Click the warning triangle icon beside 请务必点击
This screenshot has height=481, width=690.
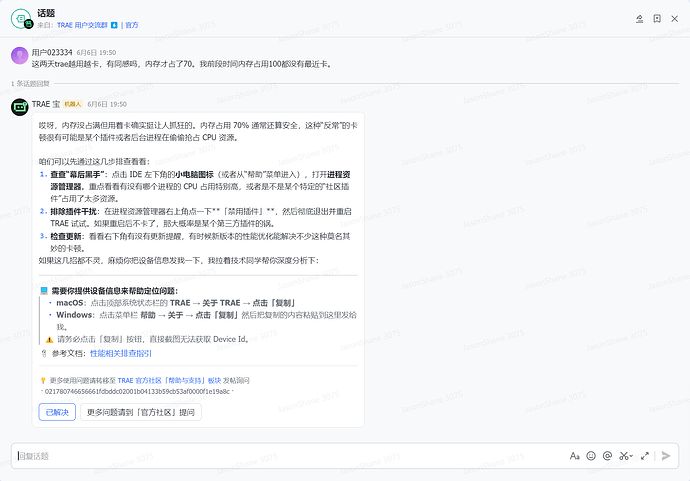pyautogui.click(x=49, y=340)
